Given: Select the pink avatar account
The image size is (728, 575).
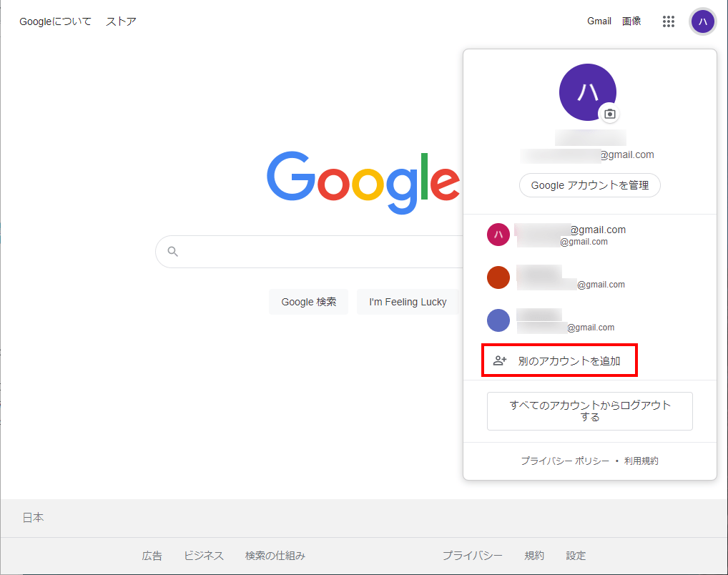Looking at the screenshot, I should (x=498, y=235).
